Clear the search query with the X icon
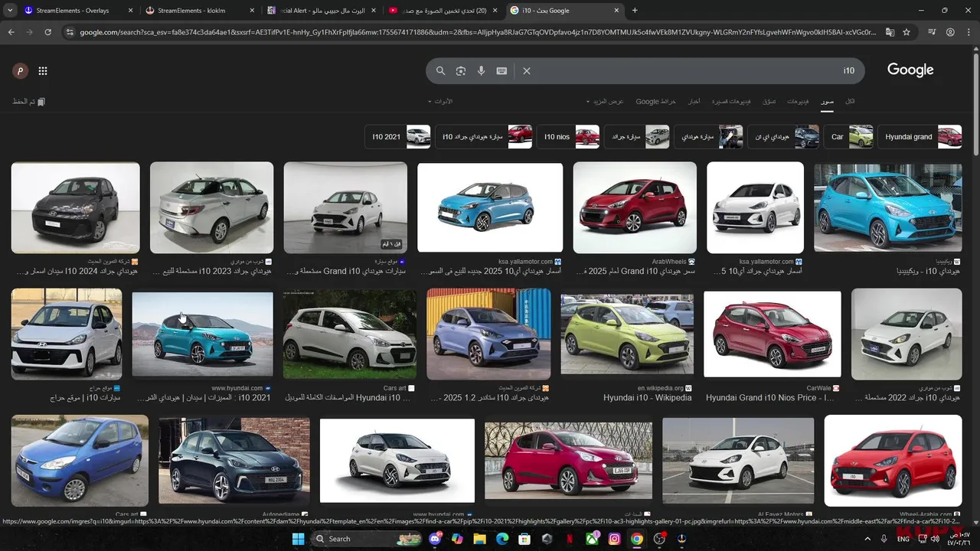Screen dimensions: 980x551 pyautogui.click(x=527, y=70)
